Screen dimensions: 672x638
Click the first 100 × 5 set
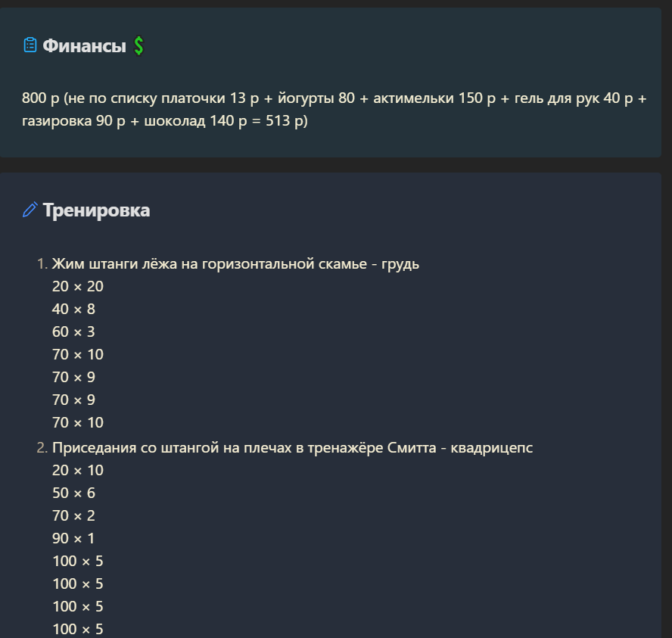pyautogui.click(x=78, y=561)
